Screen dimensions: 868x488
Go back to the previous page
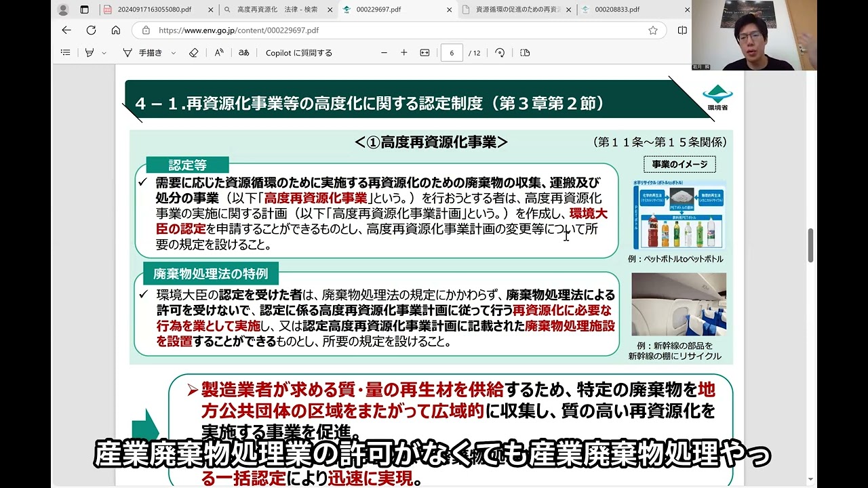click(x=66, y=30)
